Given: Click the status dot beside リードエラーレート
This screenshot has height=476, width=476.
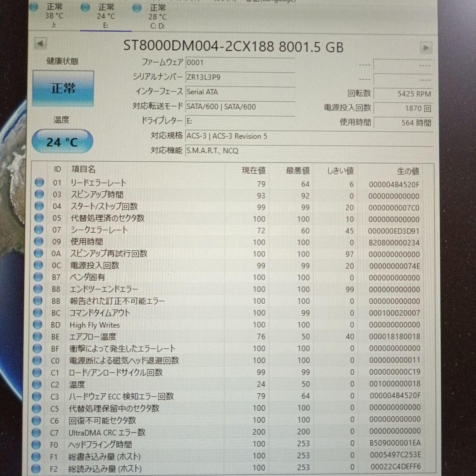Looking at the screenshot, I should click(x=39, y=182).
